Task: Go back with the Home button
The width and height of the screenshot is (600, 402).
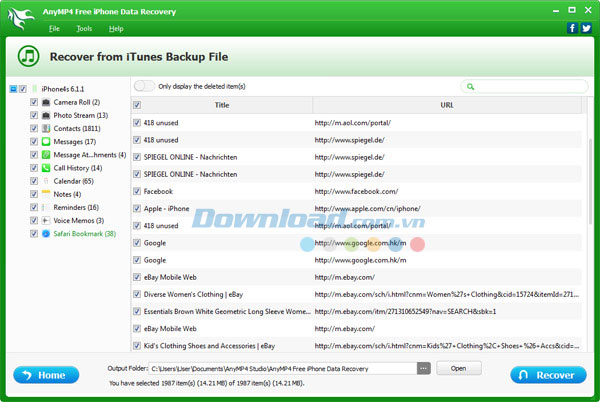Action: pyautogui.click(x=45, y=375)
